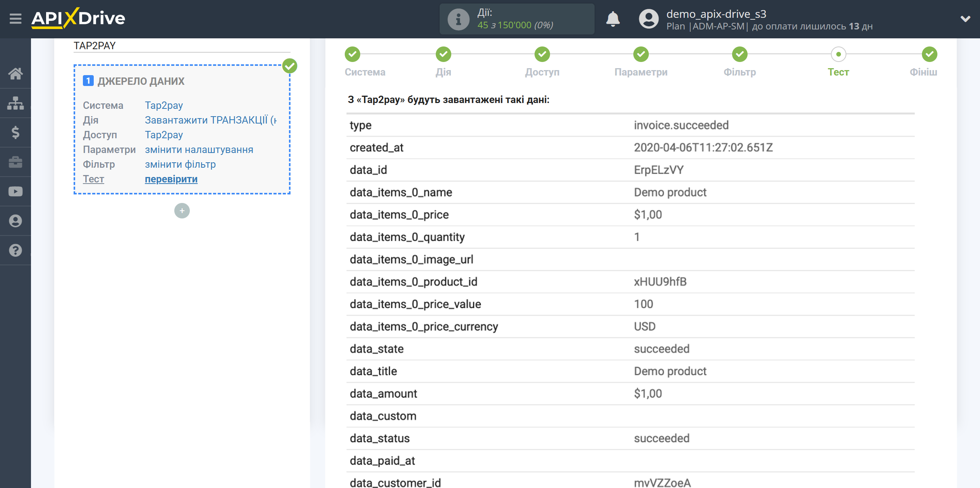Click the data_items_0_quantity field name

[x=407, y=237]
